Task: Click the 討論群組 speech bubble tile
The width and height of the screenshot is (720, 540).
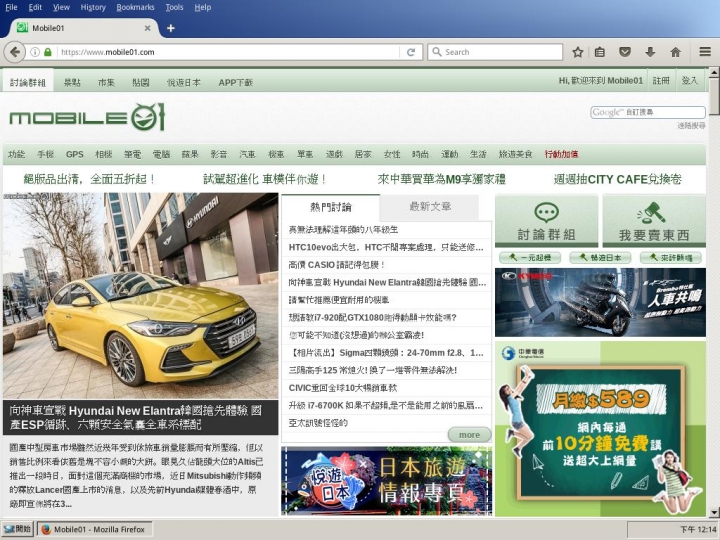Action: [546, 221]
